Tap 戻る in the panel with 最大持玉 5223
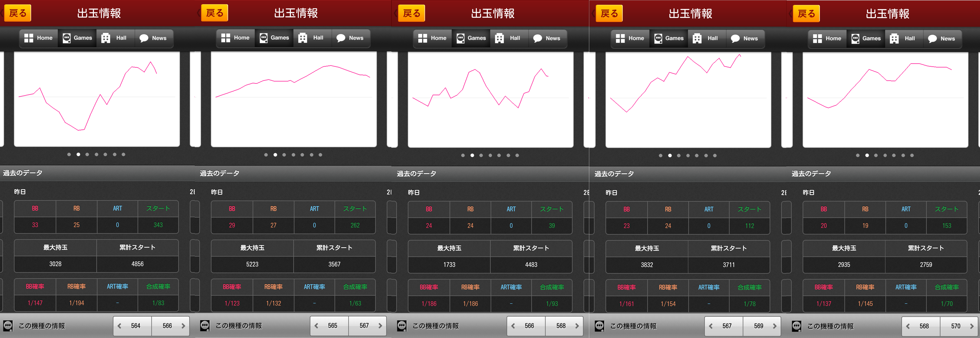 pos(215,13)
